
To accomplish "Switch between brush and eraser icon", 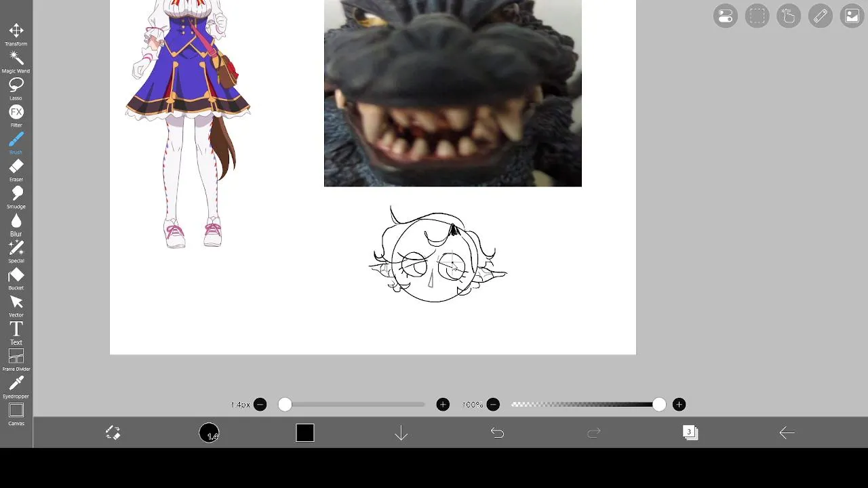I will tap(113, 432).
